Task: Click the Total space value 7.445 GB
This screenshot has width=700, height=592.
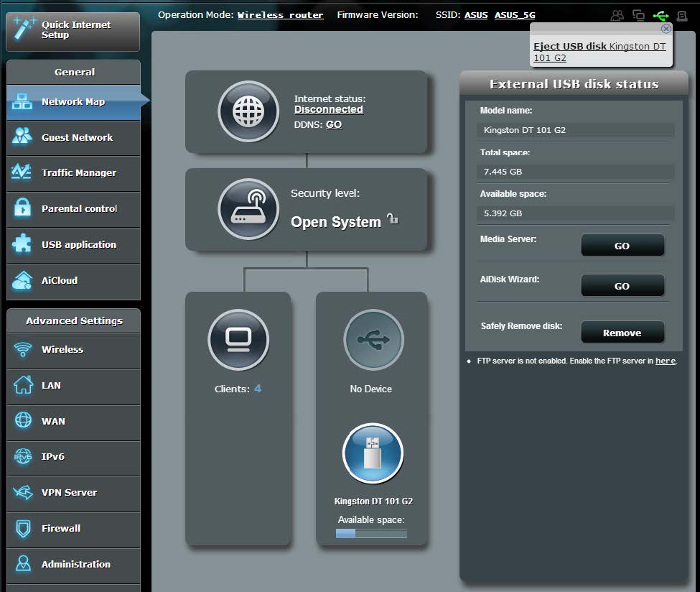Action: click(x=576, y=172)
